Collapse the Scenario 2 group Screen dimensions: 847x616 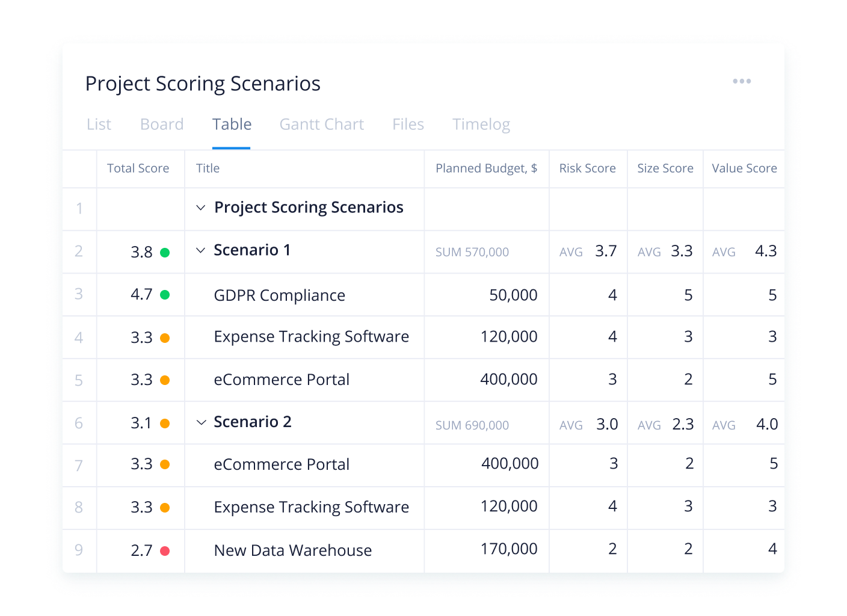coord(201,422)
